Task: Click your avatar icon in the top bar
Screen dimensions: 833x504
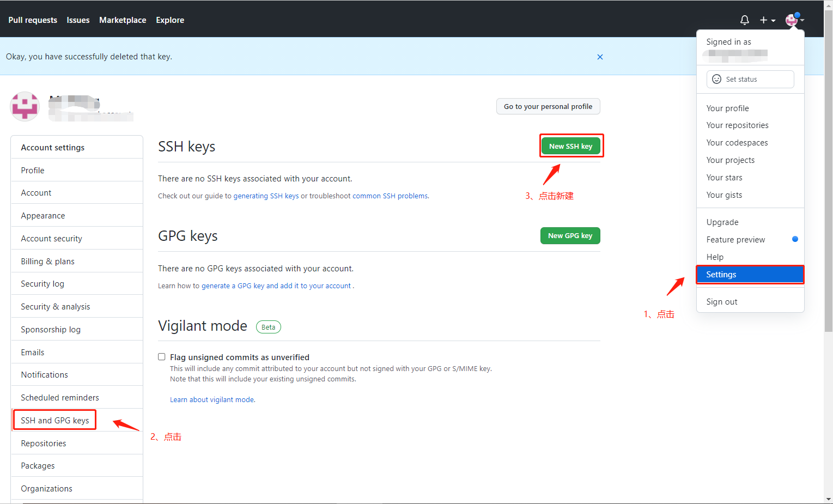Action: tap(791, 20)
